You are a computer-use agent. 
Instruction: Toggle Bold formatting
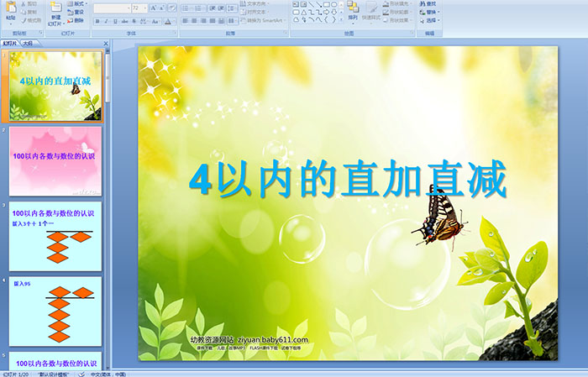[97, 21]
